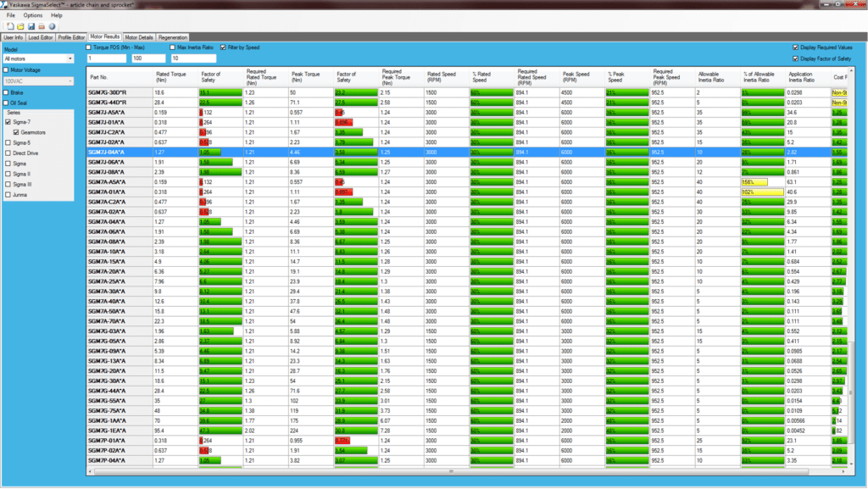
Task: Click the Open folder toolbar icon
Action: click(20, 26)
